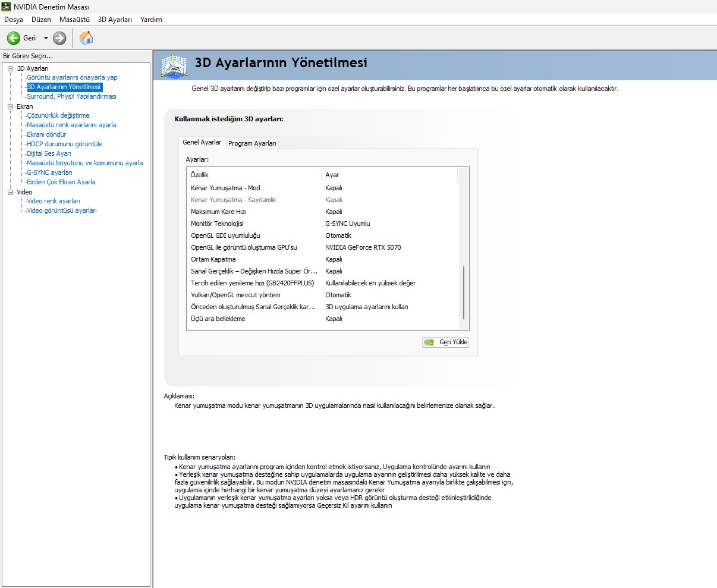The width and height of the screenshot is (717, 588).
Task: Select OpenGL GDI uyumluluğu row
Action: (x=323, y=235)
